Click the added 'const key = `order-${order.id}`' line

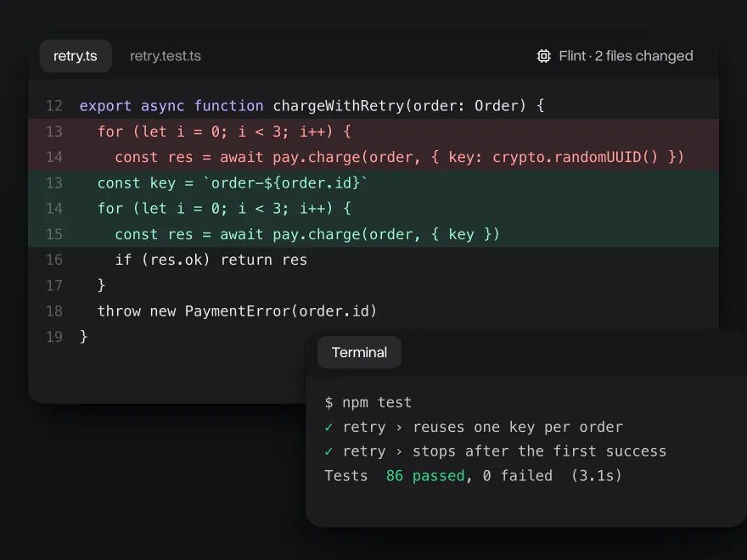click(x=373, y=183)
